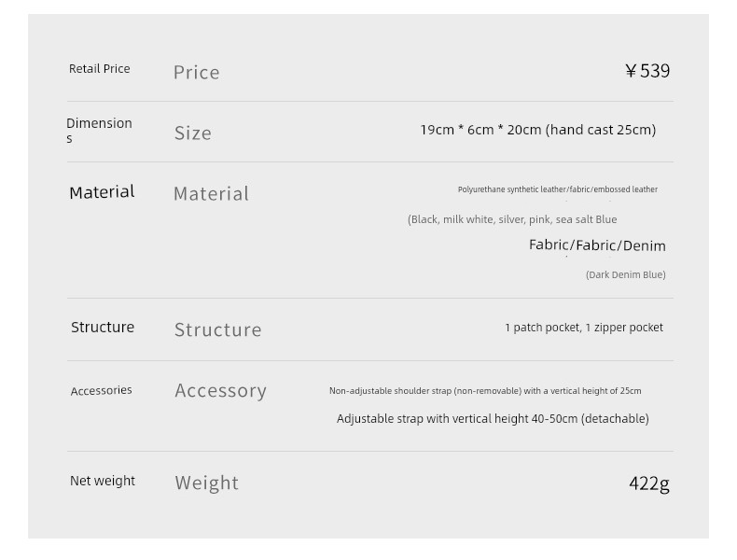737x560 pixels.
Task: Click the non-adjustable shoulder strap line
Action: click(x=485, y=391)
